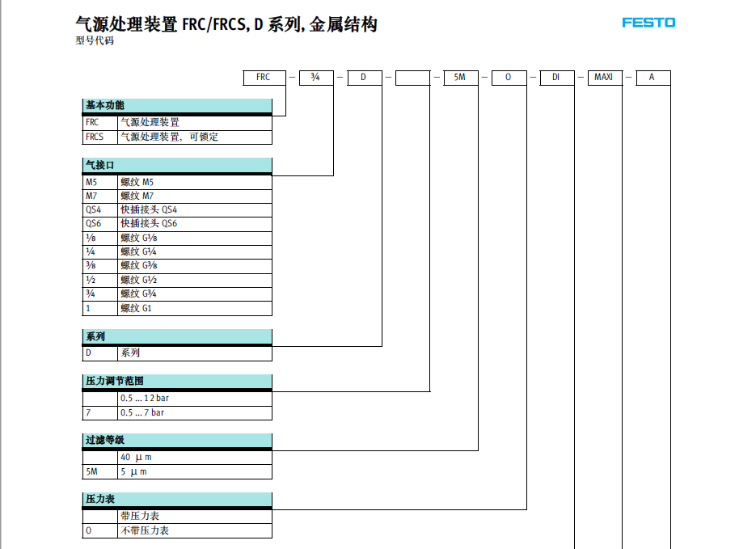Select the D code box at top
Image resolution: width=756 pixels, height=549 pixels.
tap(365, 78)
